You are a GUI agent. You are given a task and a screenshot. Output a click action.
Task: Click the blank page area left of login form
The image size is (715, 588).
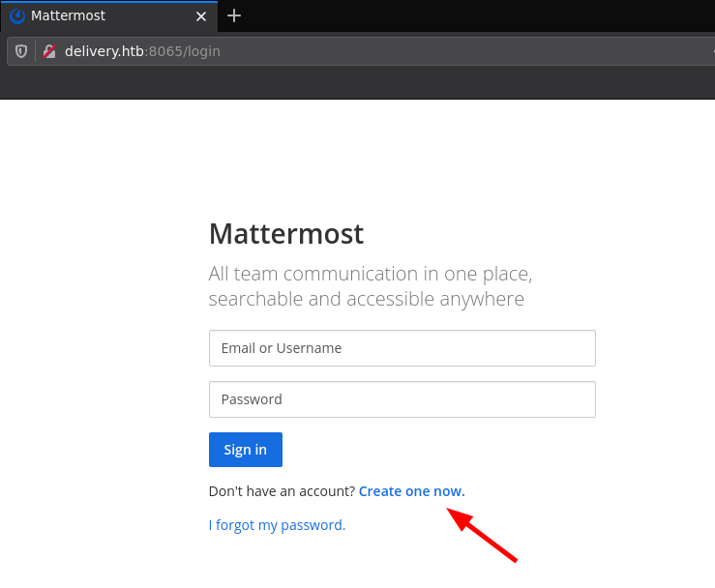point(97,387)
